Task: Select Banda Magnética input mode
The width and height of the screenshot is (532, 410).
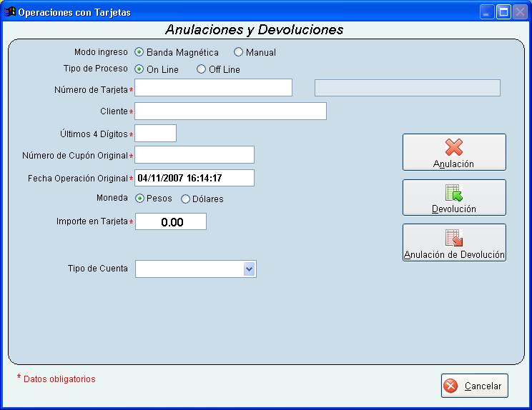Action: coord(139,52)
